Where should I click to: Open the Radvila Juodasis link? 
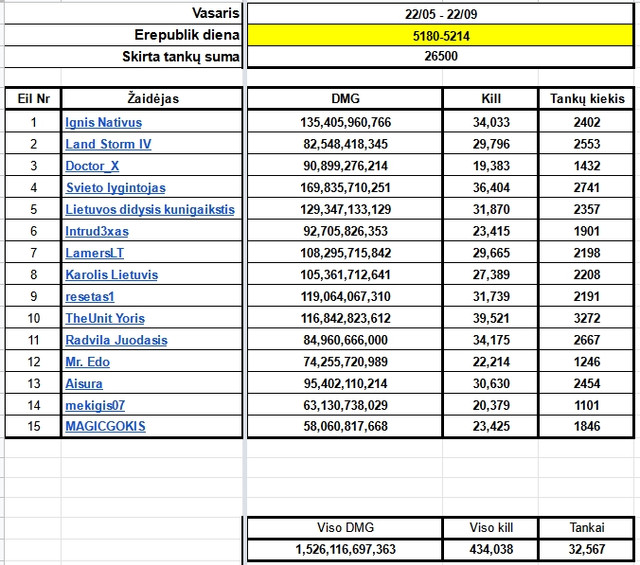(x=117, y=340)
